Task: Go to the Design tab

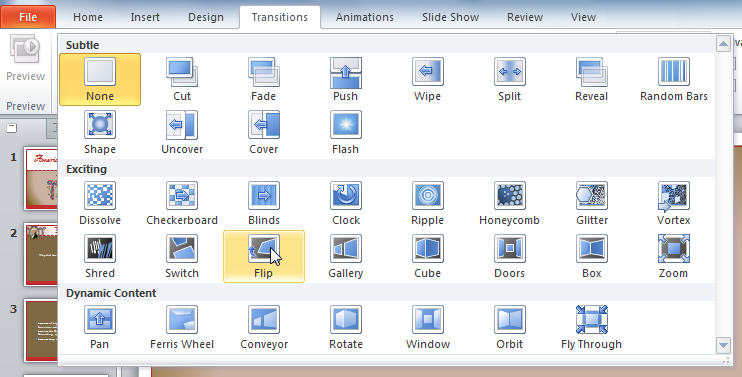Action: pyautogui.click(x=205, y=17)
